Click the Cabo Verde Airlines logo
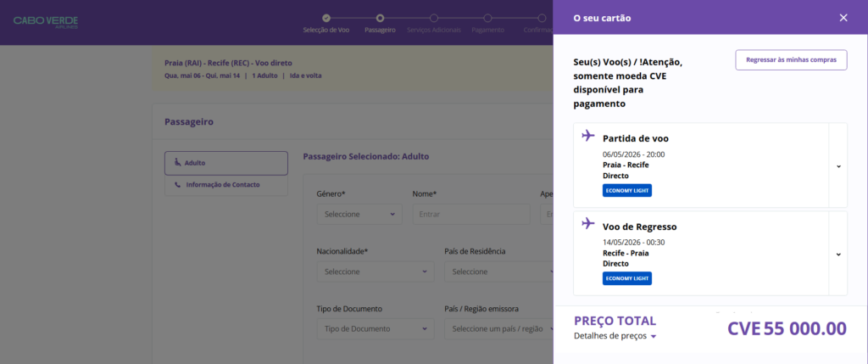Image resolution: width=868 pixels, height=364 pixels. (x=46, y=20)
